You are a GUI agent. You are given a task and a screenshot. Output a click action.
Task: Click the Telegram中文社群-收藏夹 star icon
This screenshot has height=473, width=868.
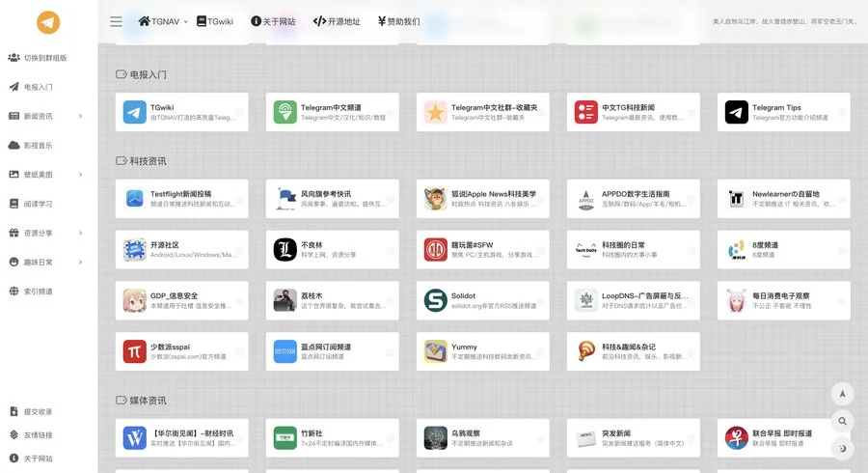[x=436, y=112]
